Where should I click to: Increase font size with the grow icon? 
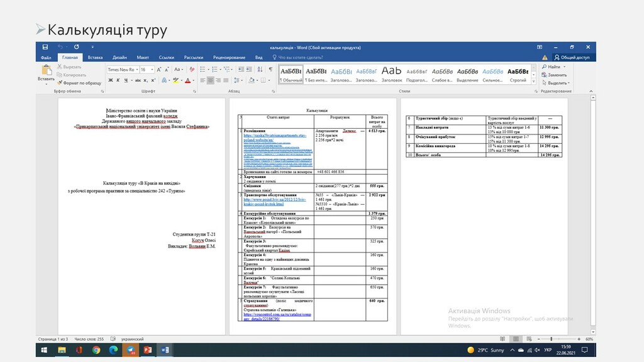159,70
